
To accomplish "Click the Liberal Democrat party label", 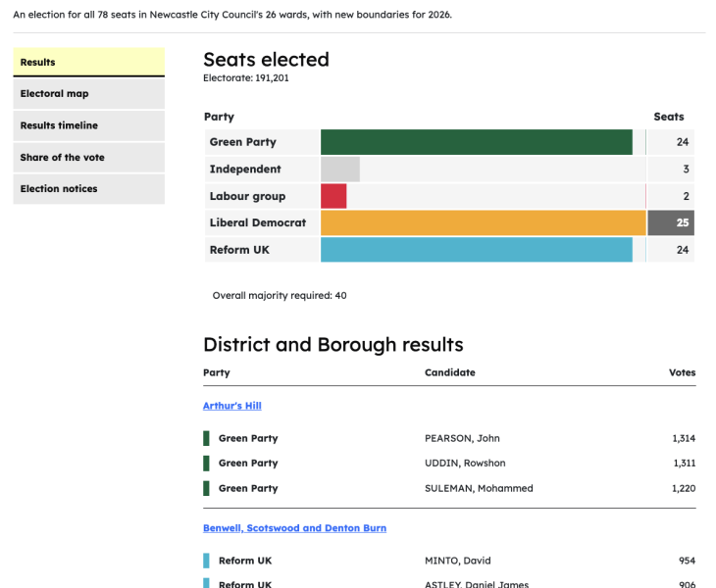I will 258,222.
